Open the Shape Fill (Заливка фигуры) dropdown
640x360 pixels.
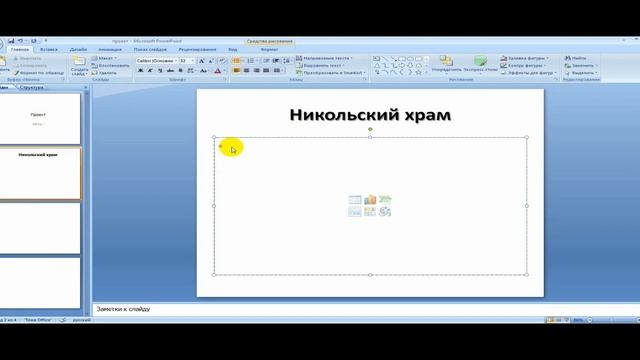525,58
